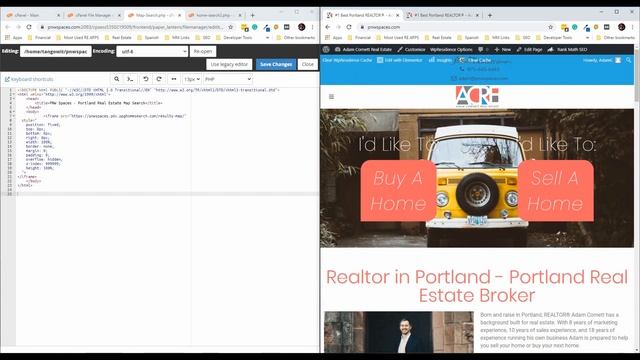
Task: Click Save Changes button
Action: (x=276, y=64)
